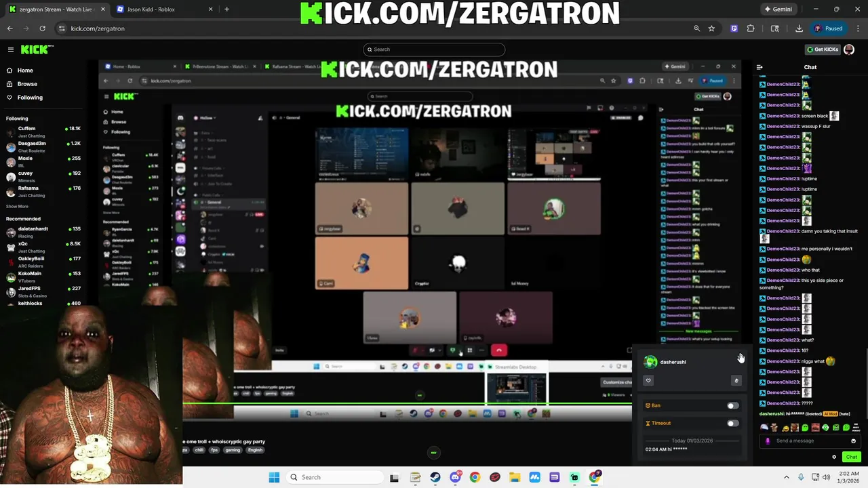Open File Explorer from the taskbar

[515, 477]
